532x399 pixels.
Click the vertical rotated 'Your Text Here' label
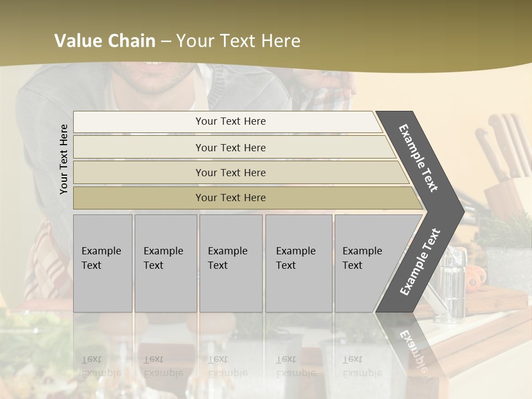[x=64, y=159]
